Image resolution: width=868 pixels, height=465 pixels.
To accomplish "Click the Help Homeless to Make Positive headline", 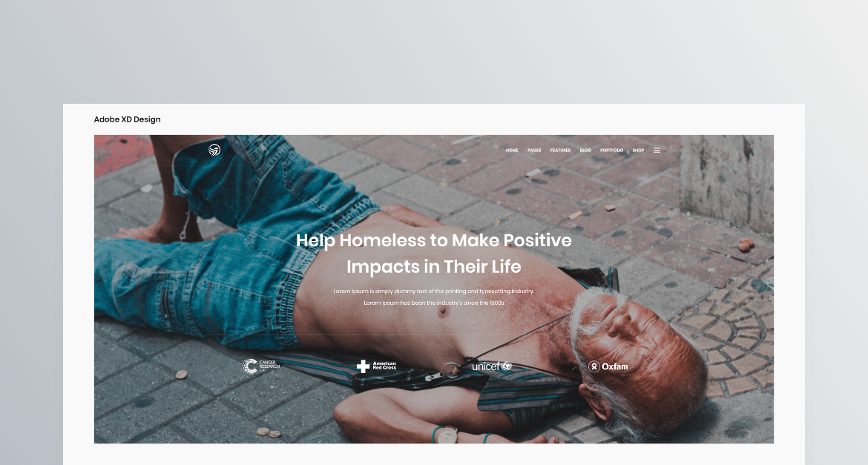I will point(434,240).
